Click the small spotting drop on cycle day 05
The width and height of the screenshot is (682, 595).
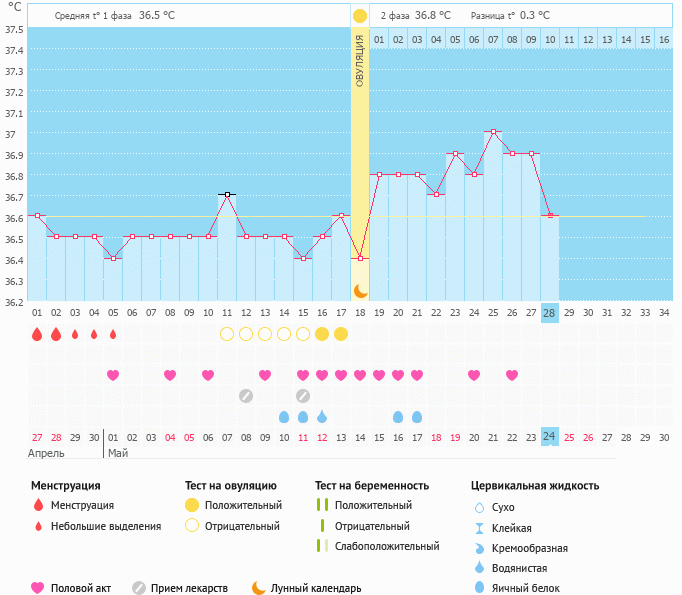pos(113,334)
